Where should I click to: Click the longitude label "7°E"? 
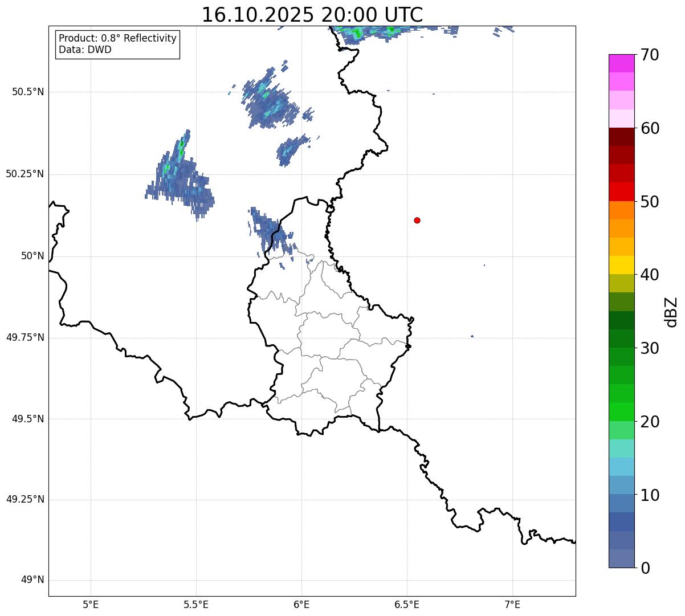(512, 604)
